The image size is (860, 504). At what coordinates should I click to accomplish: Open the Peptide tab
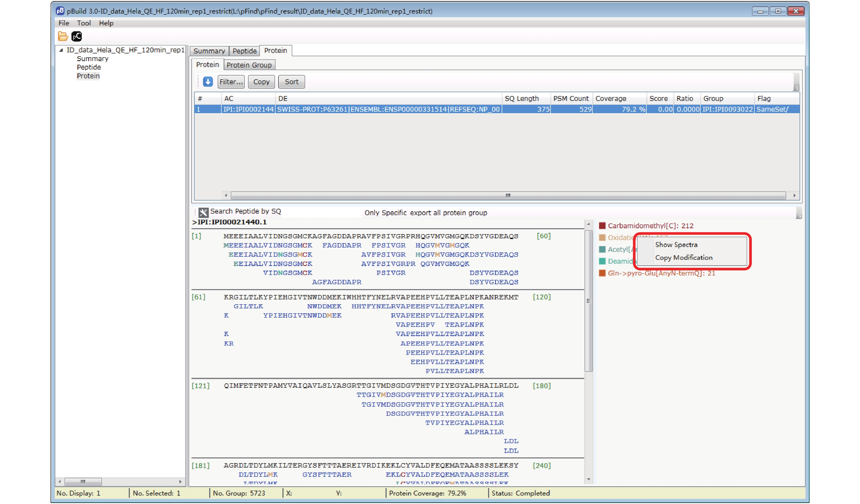(x=244, y=51)
